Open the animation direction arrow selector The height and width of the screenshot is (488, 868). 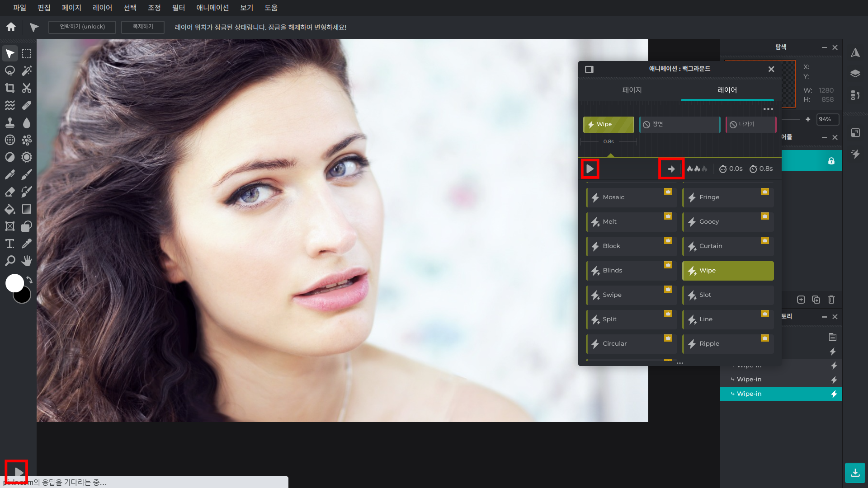point(671,169)
